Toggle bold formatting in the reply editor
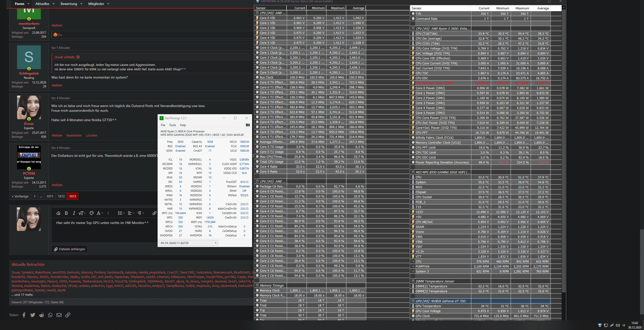This screenshot has height=330, width=644. (66, 213)
